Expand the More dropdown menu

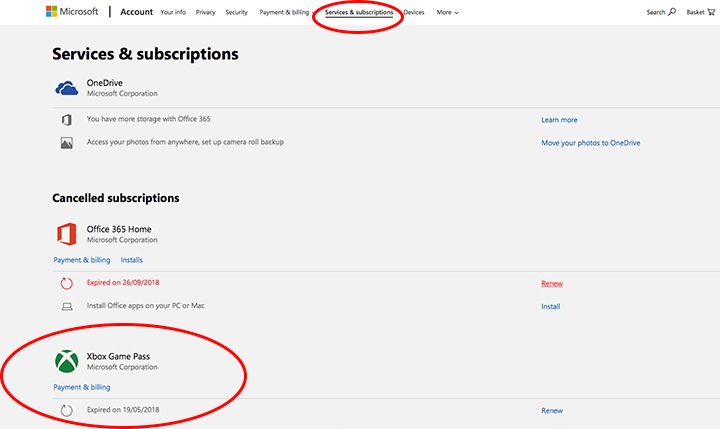(447, 12)
